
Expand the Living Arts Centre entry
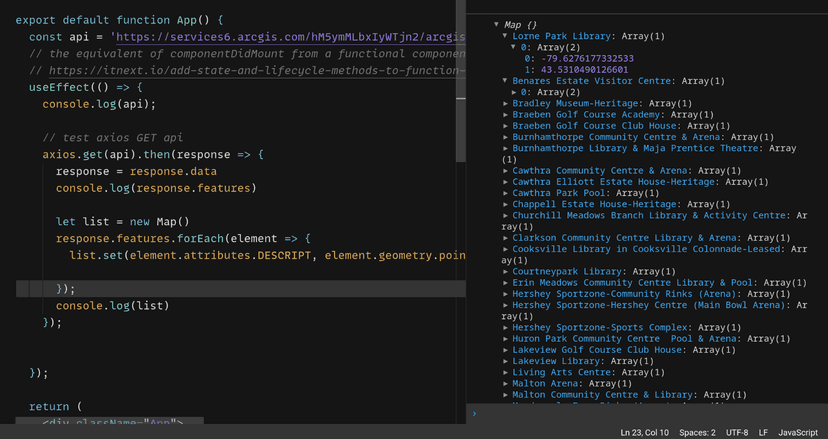(505, 372)
